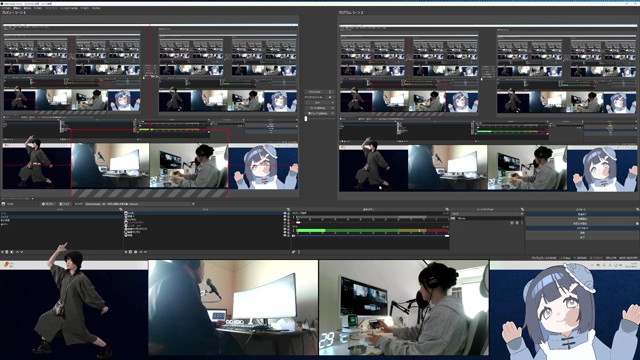
Task: Expand the scene transition type dropdown
Action: pyautogui.click(x=487, y=213)
